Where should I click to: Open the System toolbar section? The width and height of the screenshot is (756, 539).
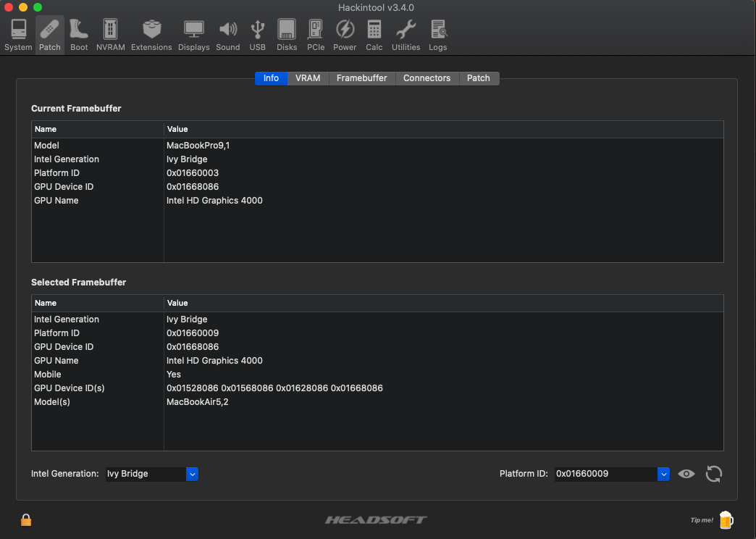(18, 35)
